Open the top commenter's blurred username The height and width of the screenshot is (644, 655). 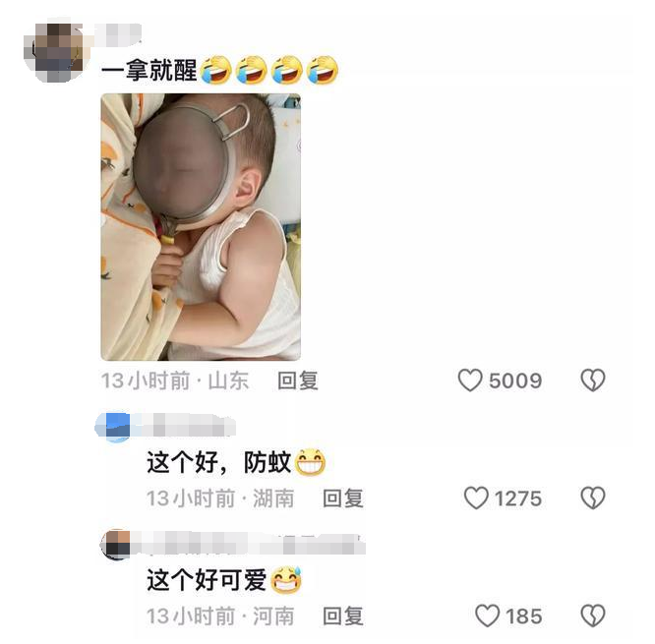[x=118, y=33]
